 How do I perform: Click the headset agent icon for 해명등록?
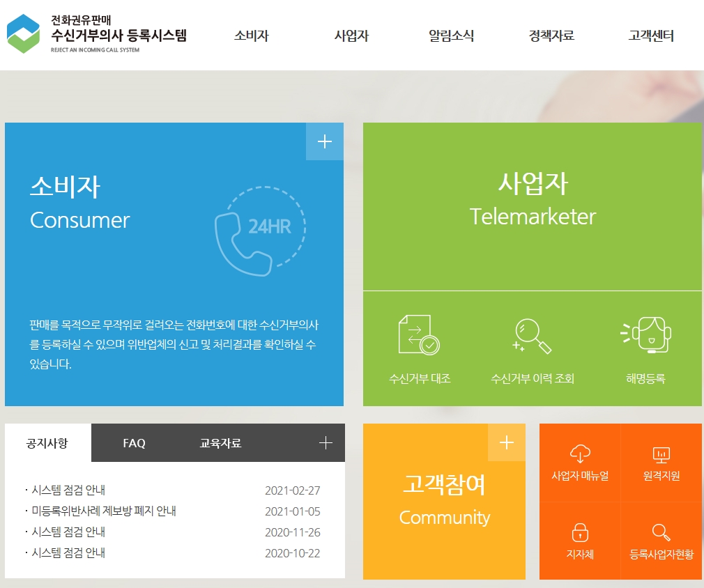click(645, 335)
